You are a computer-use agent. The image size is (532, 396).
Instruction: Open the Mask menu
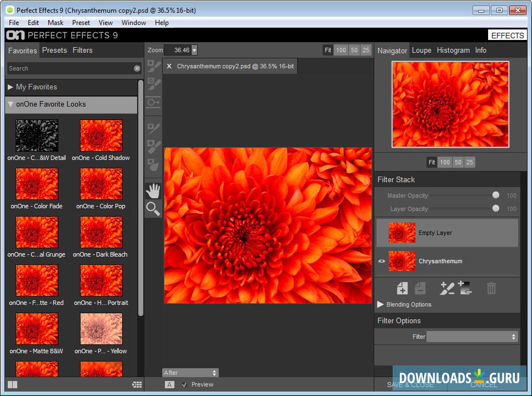point(56,23)
